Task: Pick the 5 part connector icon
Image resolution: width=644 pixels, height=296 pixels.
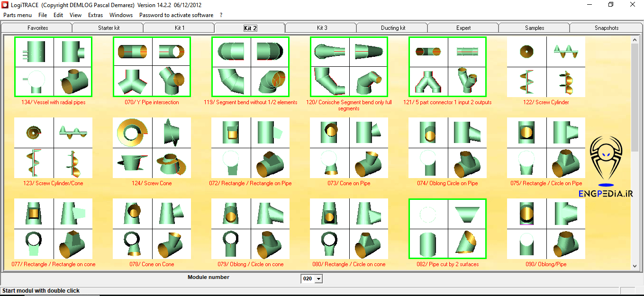Action: pos(447,67)
